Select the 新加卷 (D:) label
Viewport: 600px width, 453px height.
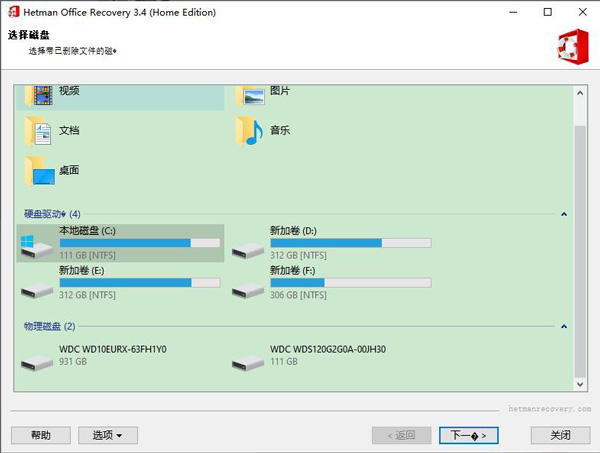(293, 231)
